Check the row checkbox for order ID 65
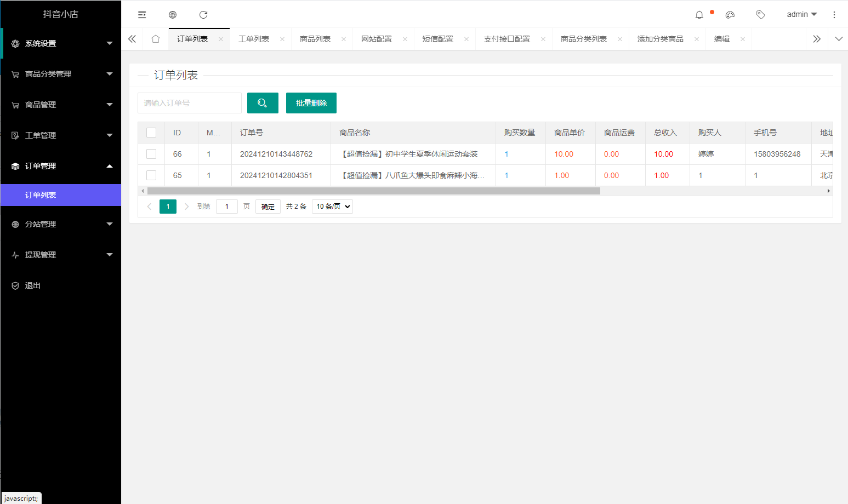 (151, 175)
